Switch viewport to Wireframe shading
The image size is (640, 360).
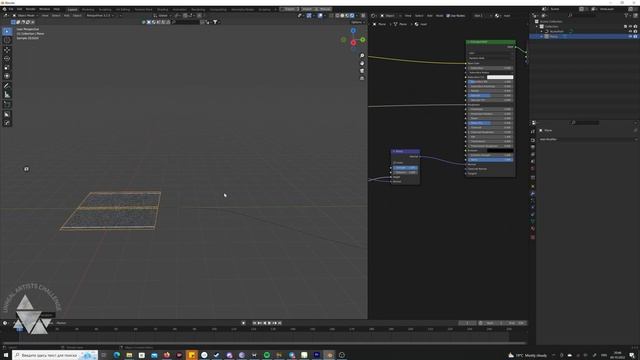(x=337, y=16)
